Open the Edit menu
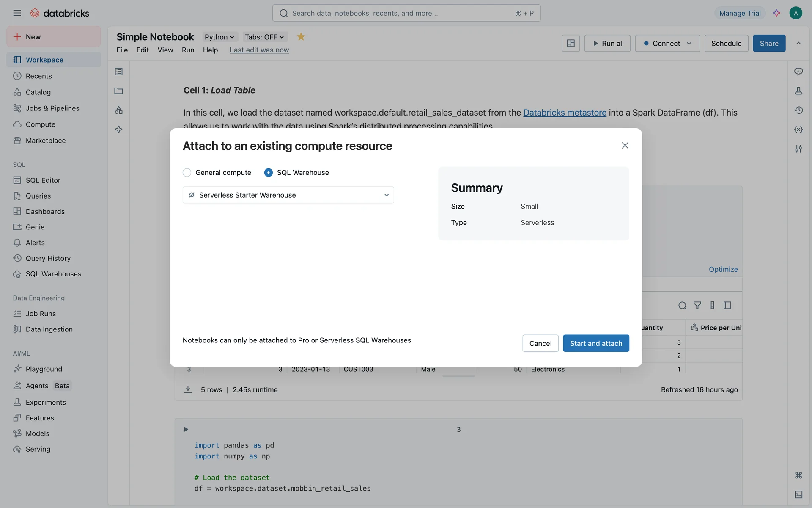Screen dimensions: 812x508 pyautogui.click(x=143, y=50)
